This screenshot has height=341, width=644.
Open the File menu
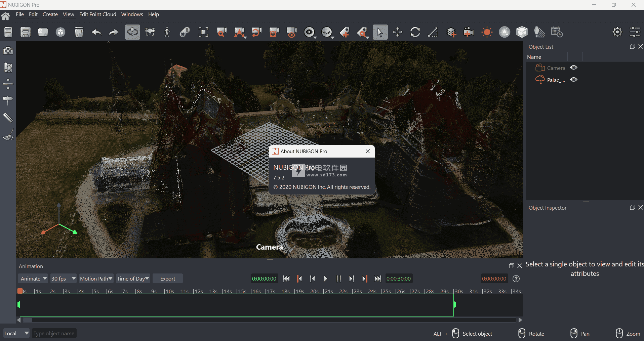point(20,14)
